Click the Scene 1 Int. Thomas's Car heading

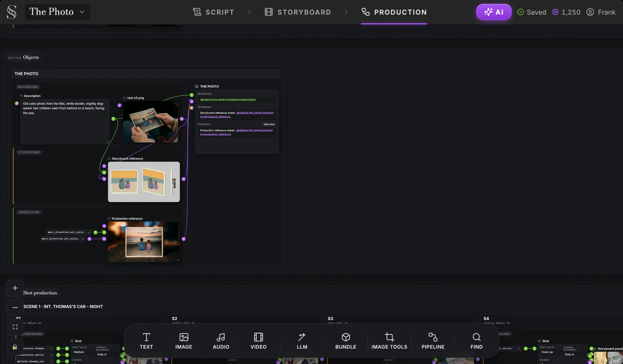click(63, 307)
